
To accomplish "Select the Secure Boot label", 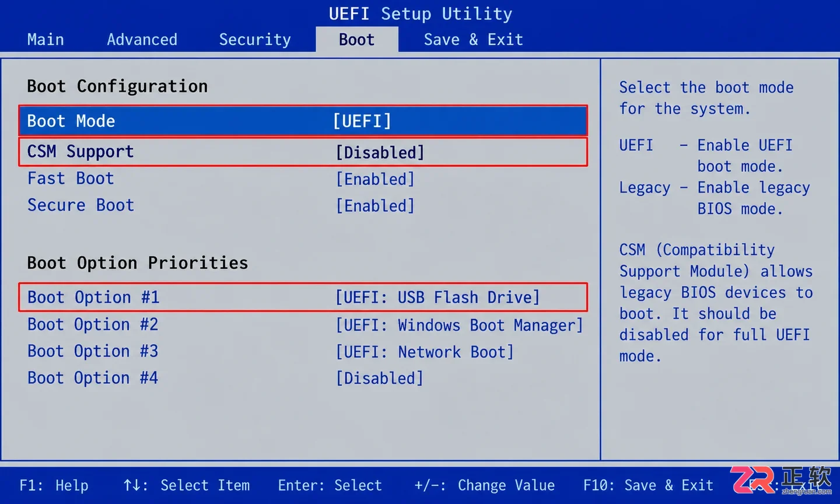I will pos(80,205).
